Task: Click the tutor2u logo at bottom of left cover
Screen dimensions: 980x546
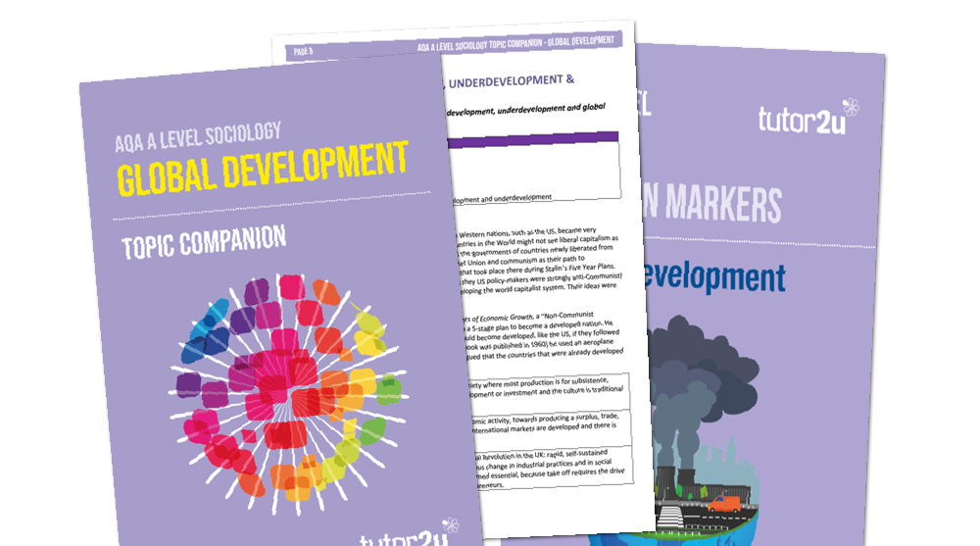Action: click(410, 533)
